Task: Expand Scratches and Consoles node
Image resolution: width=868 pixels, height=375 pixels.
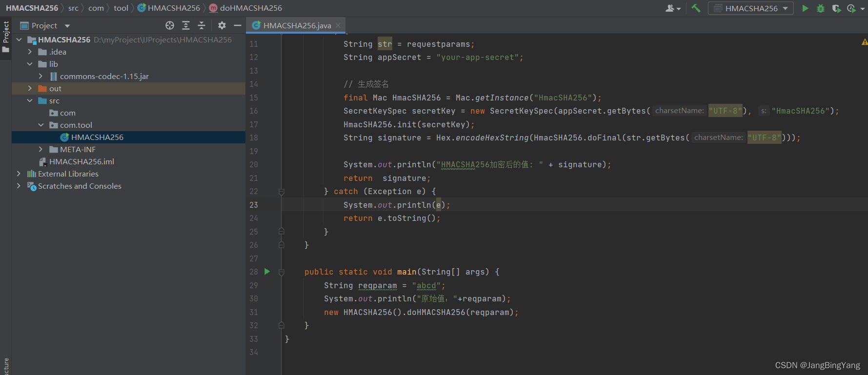Action: (19, 186)
